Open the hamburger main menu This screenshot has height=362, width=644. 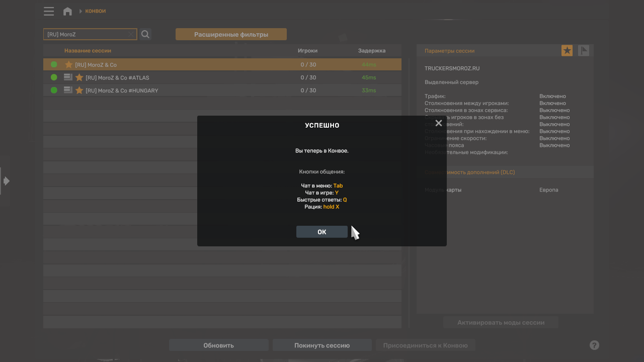click(49, 11)
